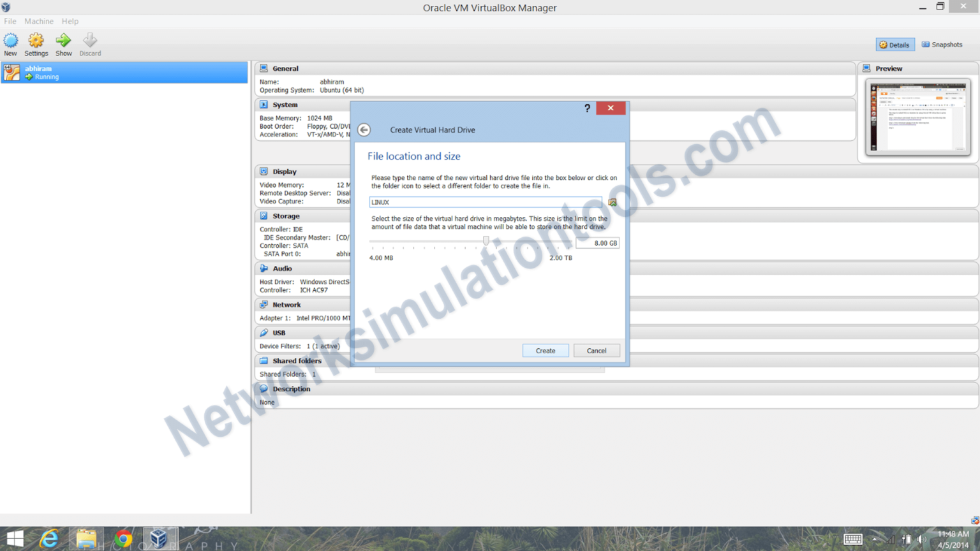Open help for the Create Virtual Hard Drive dialog
The height and width of the screenshot is (551, 980).
click(x=587, y=108)
